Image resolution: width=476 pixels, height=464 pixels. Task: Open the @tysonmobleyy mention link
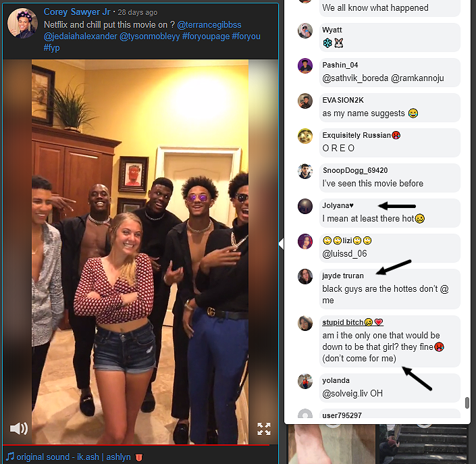click(x=150, y=36)
